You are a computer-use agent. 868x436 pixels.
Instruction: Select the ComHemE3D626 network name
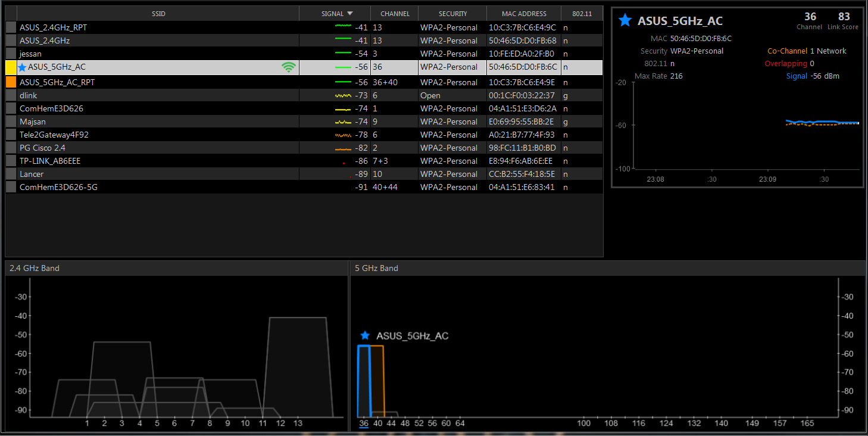coord(51,108)
